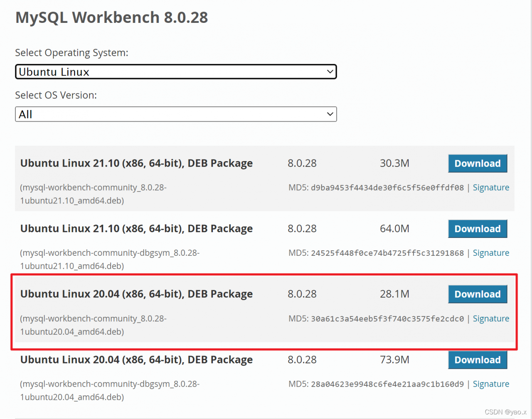Open Signature link for MD5 24525f448f0ce74b4725ff5c31291868
532x419 pixels.
[x=491, y=253]
